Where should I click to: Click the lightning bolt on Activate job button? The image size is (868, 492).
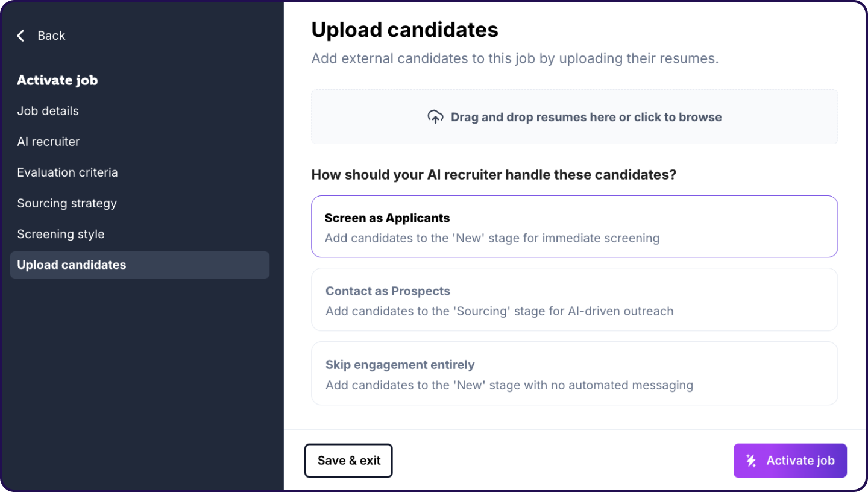point(751,460)
